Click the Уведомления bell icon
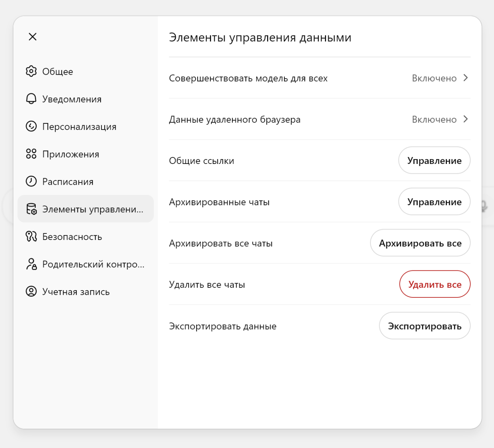Viewport: 494px width, 448px height. pos(31,99)
